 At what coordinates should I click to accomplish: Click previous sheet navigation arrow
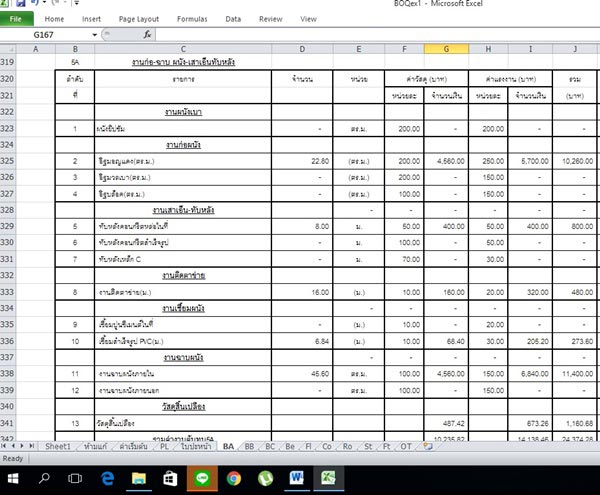(x=13, y=446)
